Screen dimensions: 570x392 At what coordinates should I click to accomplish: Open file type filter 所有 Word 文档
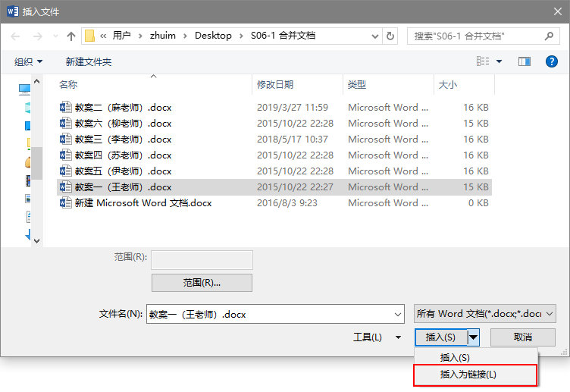coord(484,313)
